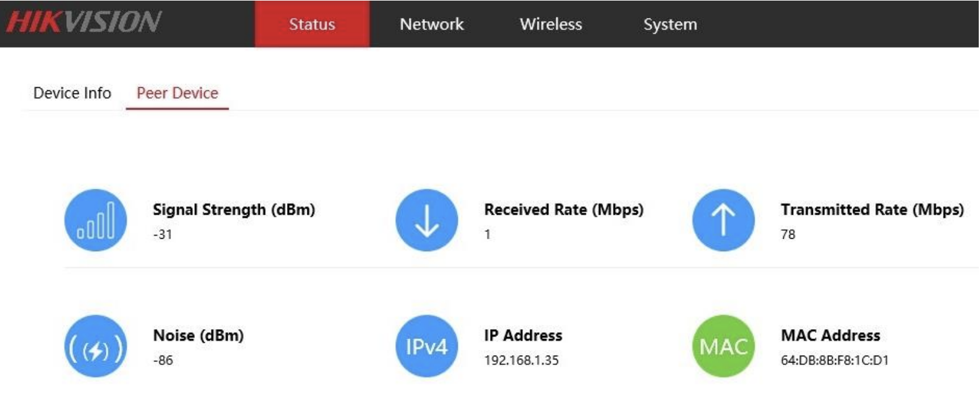Click the Received Rate (Mbps) label
The image size is (980, 412).
coord(564,210)
